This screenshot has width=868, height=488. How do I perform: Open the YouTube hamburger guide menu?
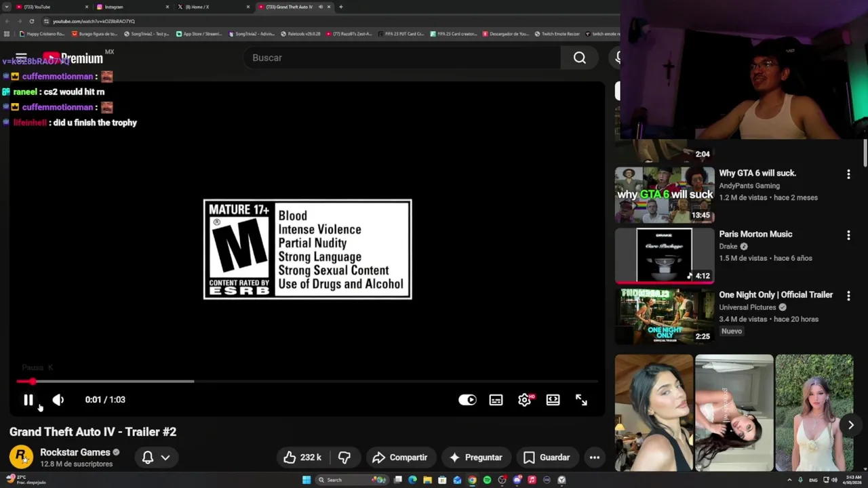[x=21, y=58]
